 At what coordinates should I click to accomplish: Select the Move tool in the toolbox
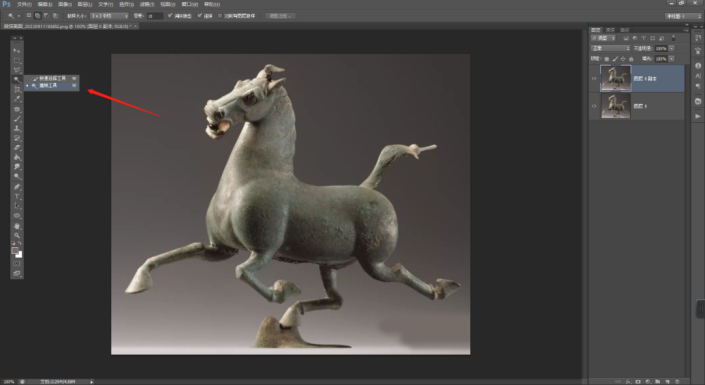coord(17,50)
